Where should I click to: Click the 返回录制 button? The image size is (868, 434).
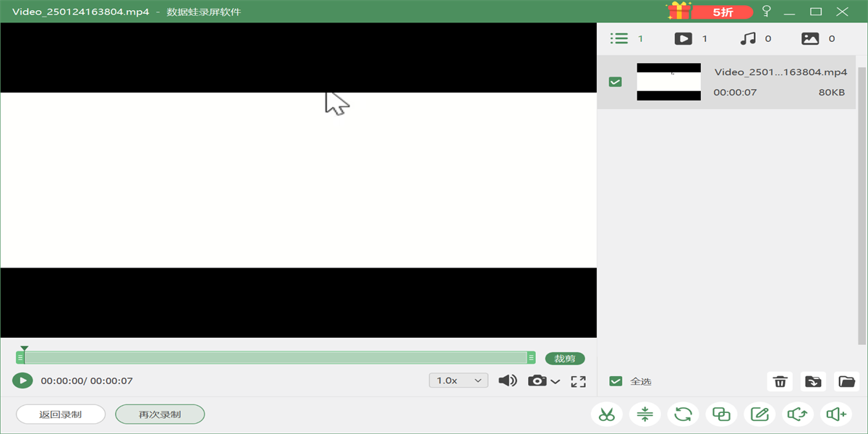61,414
